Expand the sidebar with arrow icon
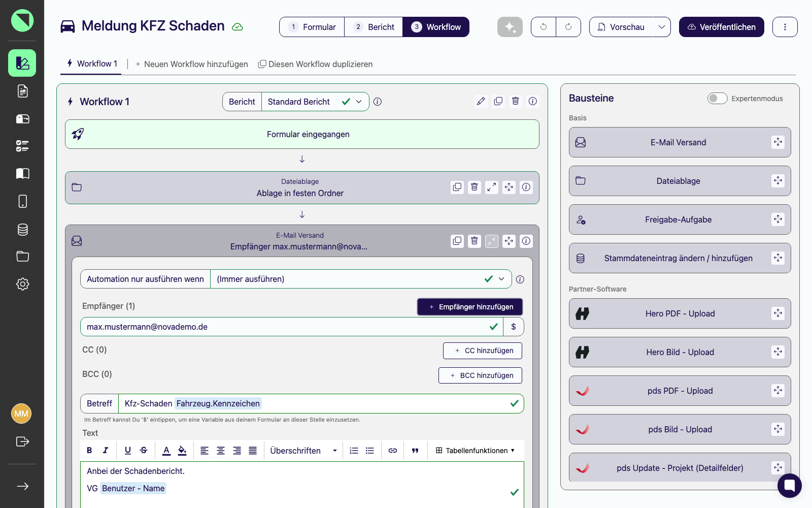This screenshot has width=812, height=508. point(22,486)
